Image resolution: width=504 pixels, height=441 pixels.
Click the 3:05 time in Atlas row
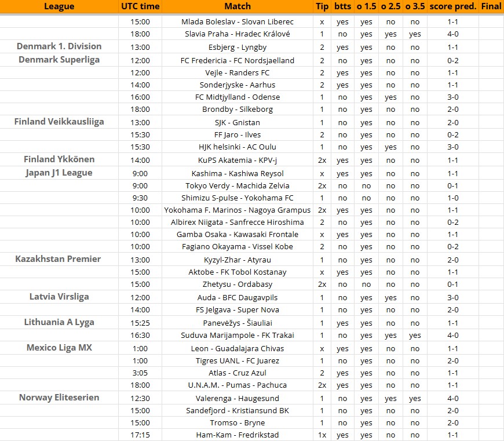[140, 374]
